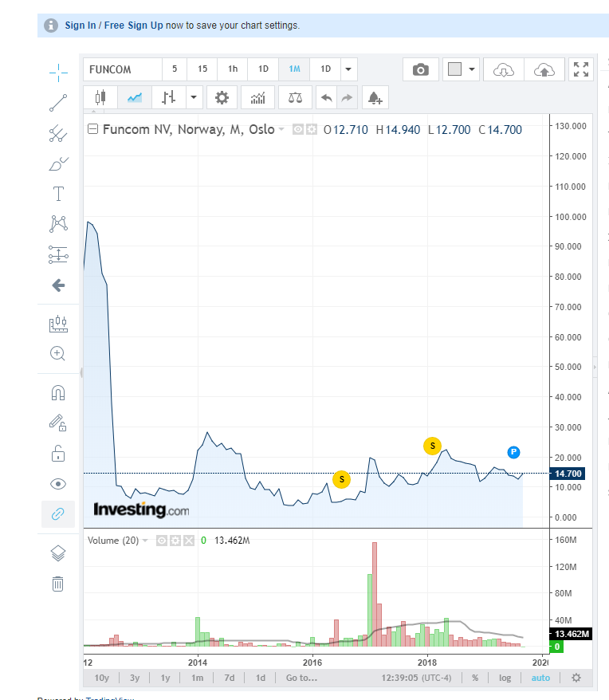Remove the Volume indicator with X
The width and height of the screenshot is (609, 700).
click(189, 541)
